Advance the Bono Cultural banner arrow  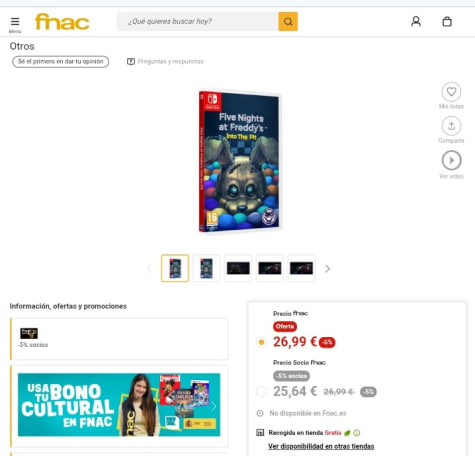pyautogui.click(x=214, y=406)
